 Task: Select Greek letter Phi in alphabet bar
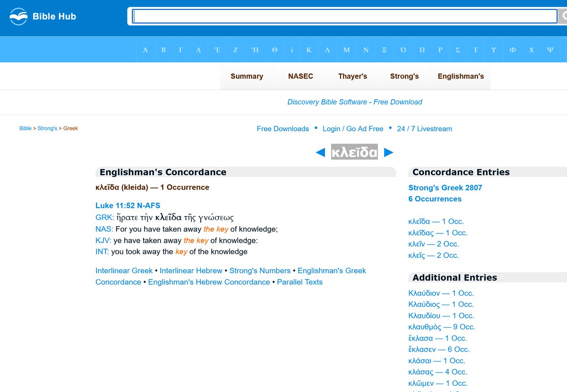(512, 50)
